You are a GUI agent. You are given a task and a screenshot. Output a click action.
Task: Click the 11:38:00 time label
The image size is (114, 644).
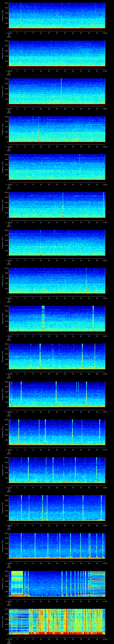9,525
